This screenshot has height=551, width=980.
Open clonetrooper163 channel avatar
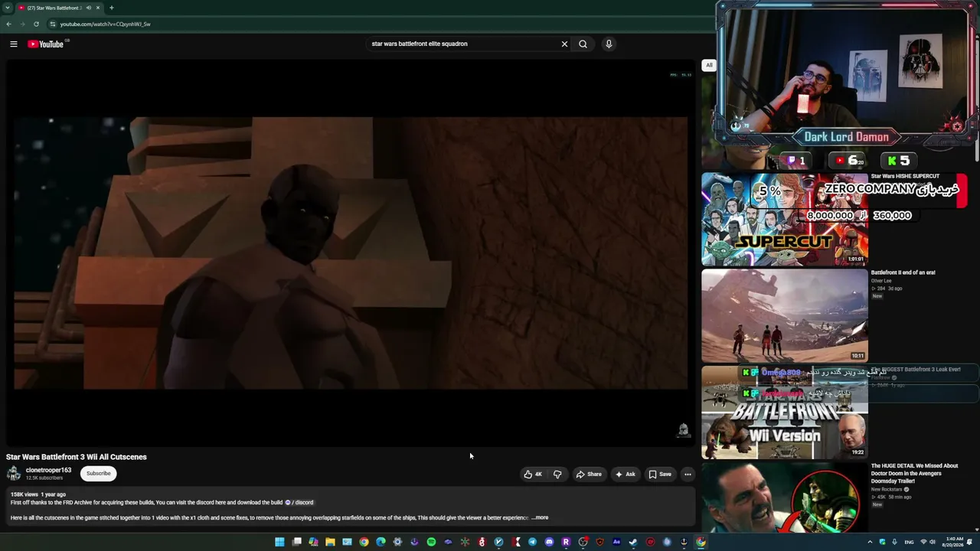click(14, 473)
